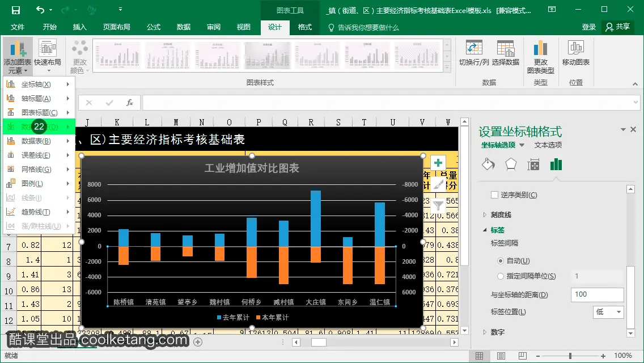Viewport: 644px width, 363px height.
Task: Switch to 文本选项 text options
Action: (548, 145)
